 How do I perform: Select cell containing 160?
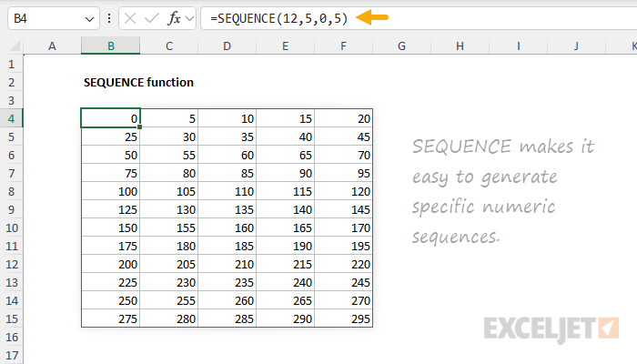(x=227, y=227)
